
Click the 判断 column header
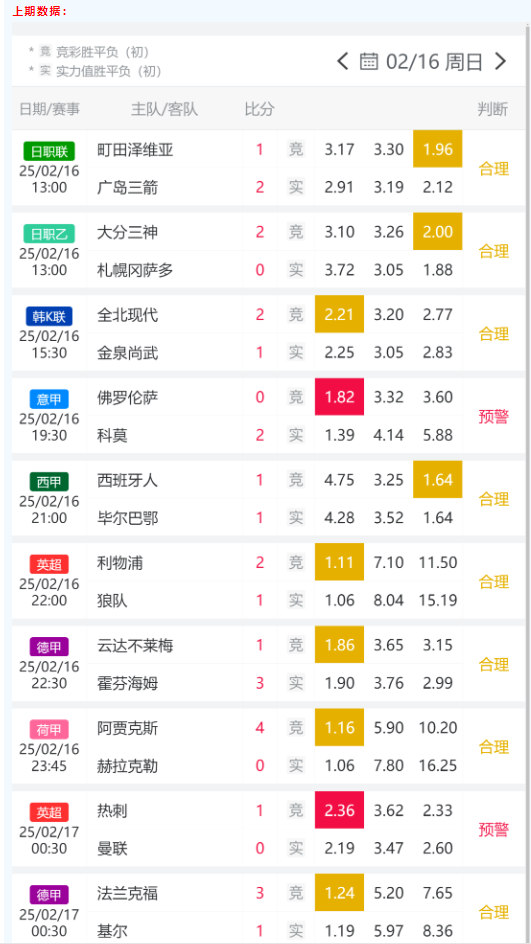coord(492,109)
